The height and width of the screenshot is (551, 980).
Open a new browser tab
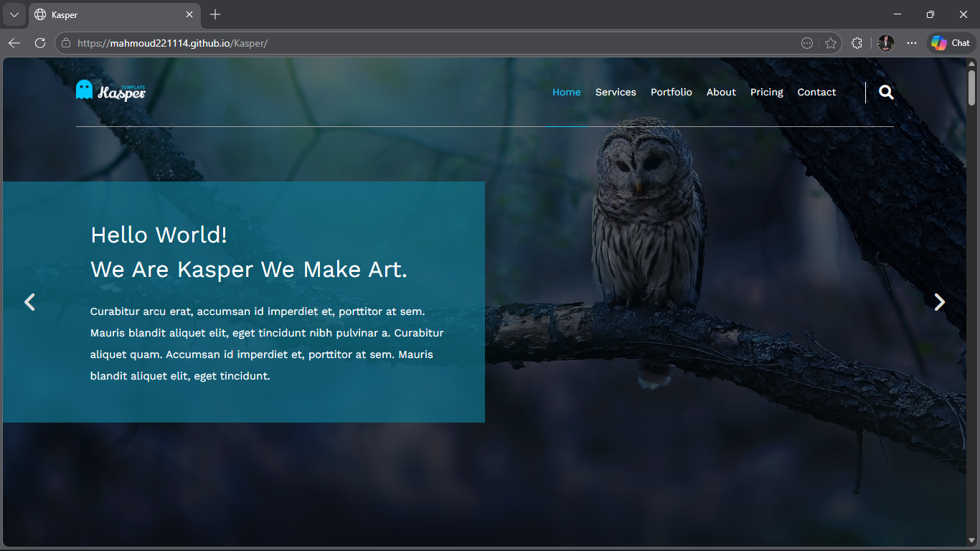[215, 14]
